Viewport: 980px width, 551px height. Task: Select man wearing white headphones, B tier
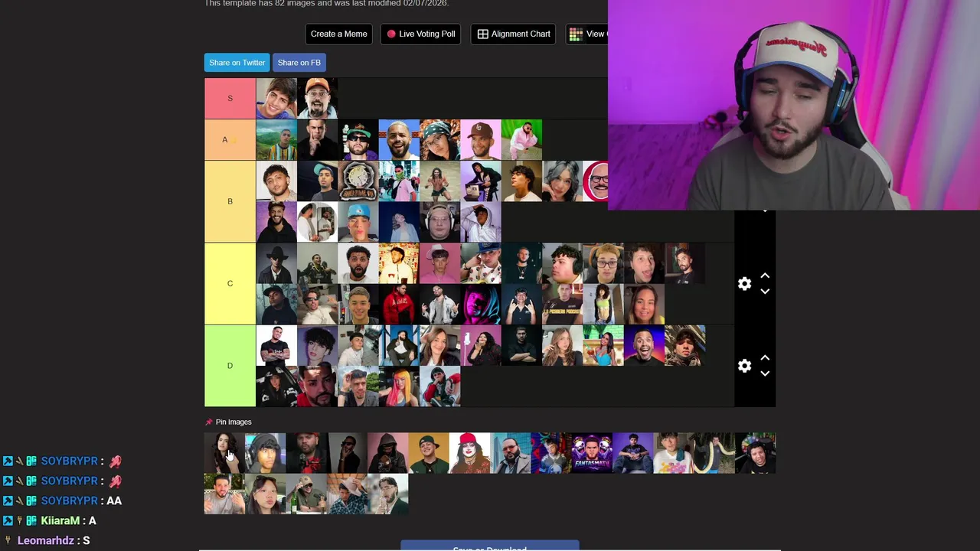click(439, 222)
